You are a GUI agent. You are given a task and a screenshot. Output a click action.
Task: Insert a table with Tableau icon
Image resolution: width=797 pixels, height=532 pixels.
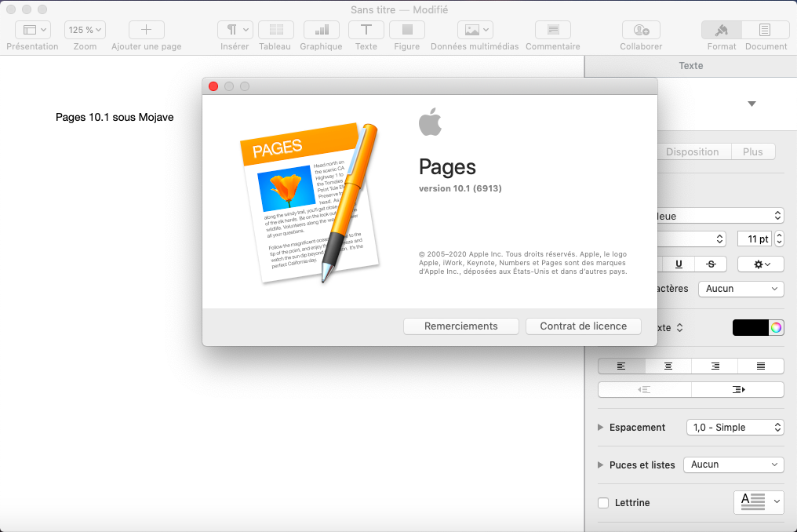click(276, 30)
